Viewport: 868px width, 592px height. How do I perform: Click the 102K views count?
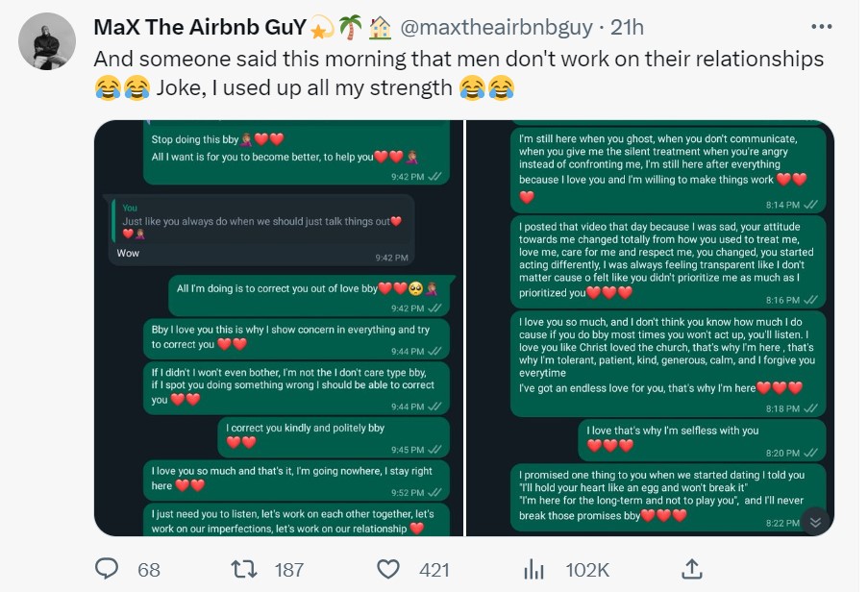[x=587, y=570]
